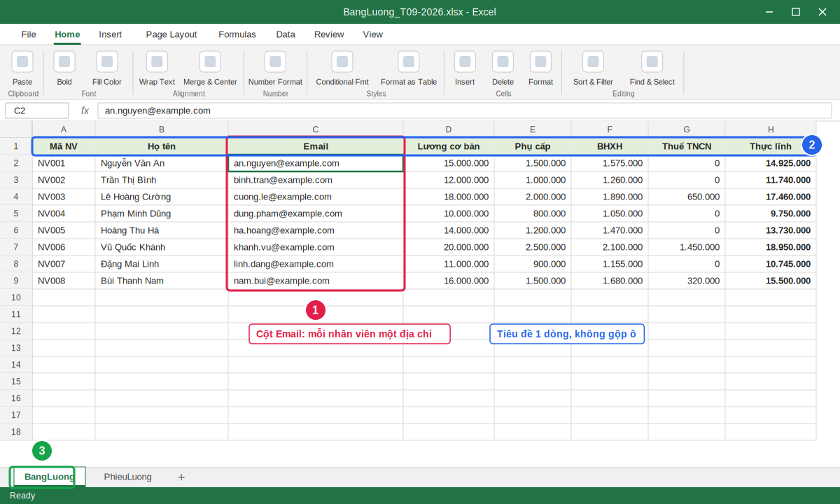Screen dimensions: 840x504
Task: Click the select-all corner of the grid
Action: tap(16, 129)
